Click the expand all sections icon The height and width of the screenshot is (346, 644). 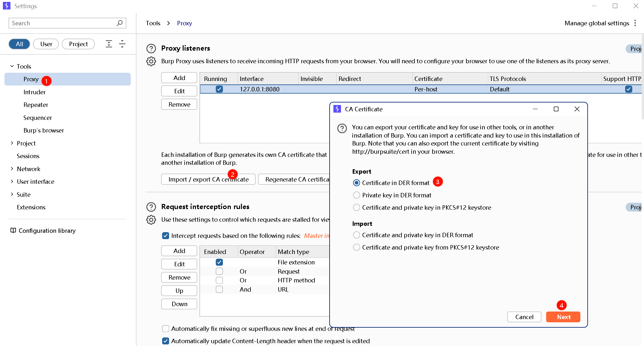(109, 44)
